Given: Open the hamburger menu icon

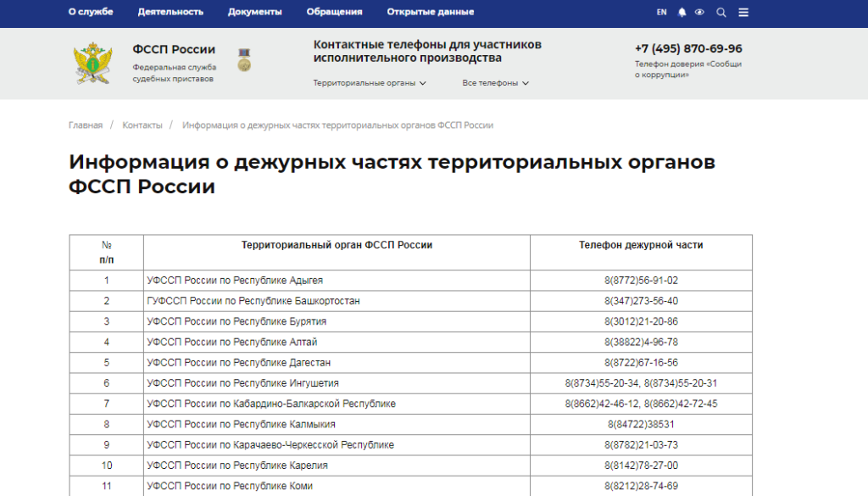Looking at the screenshot, I should click(x=743, y=13).
